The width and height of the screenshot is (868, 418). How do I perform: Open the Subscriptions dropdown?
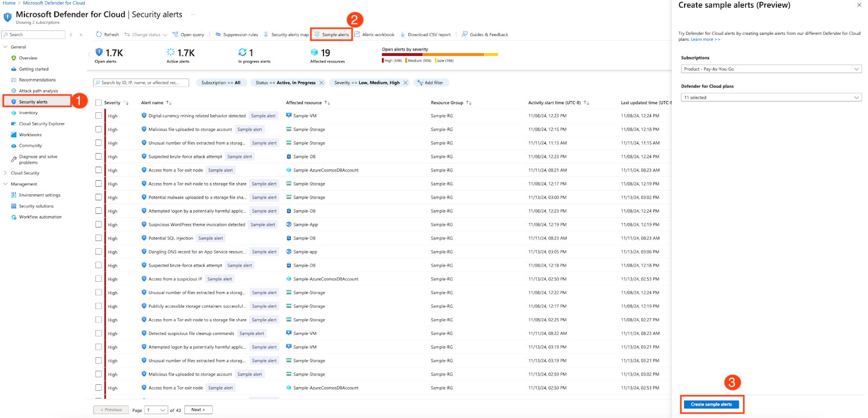coord(771,69)
